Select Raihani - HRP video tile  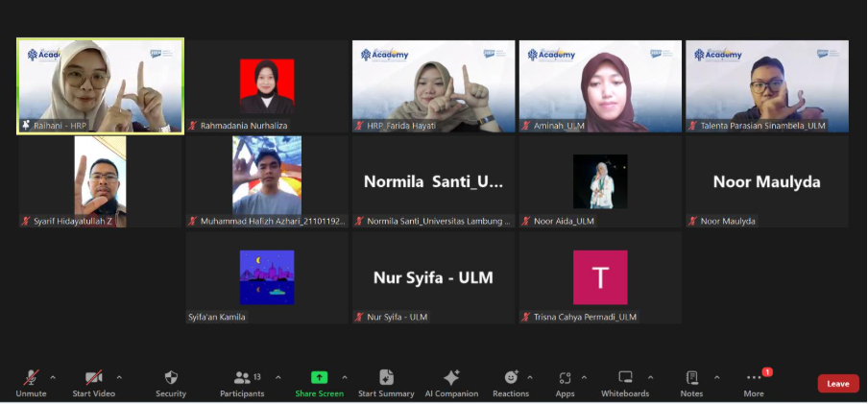(100, 85)
